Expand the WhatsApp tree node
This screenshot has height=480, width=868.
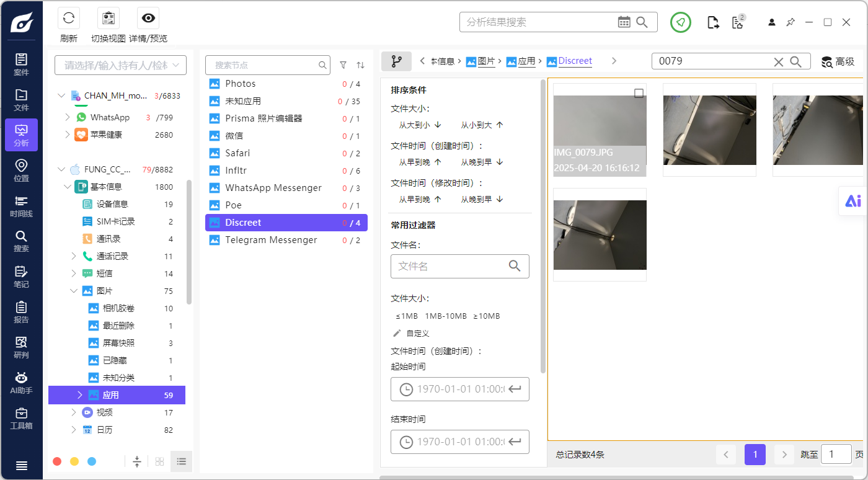pyautogui.click(x=68, y=117)
